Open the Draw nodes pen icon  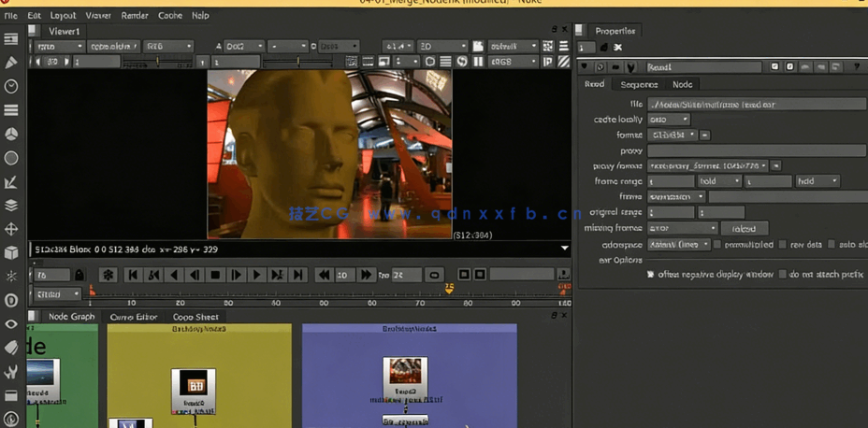(x=11, y=63)
